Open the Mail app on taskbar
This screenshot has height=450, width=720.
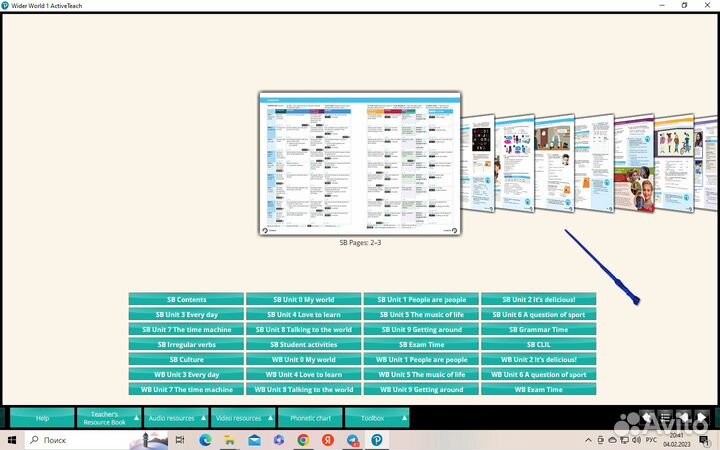(254, 440)
